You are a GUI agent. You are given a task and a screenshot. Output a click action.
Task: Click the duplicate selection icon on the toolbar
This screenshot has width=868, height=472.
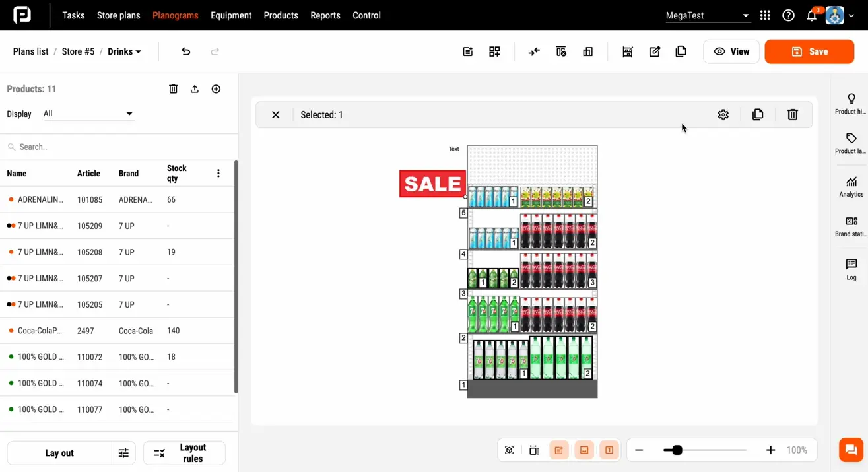point(757,114)
